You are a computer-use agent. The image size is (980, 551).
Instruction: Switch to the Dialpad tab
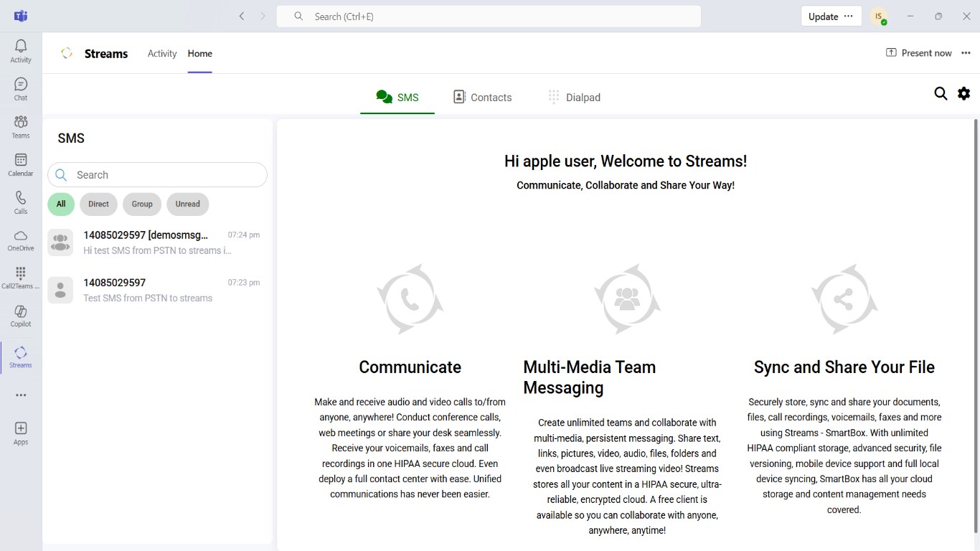[574, 98]
